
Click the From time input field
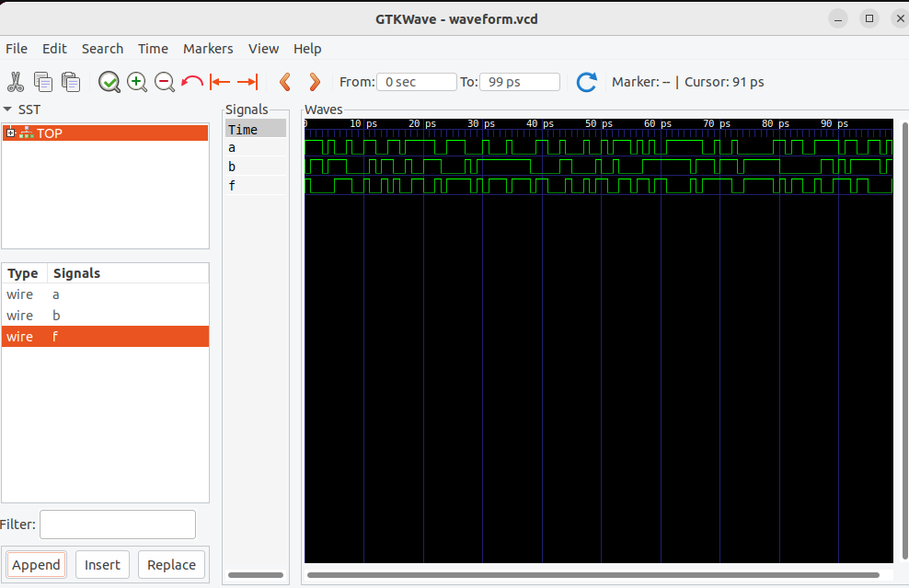(x=416, y=81)
